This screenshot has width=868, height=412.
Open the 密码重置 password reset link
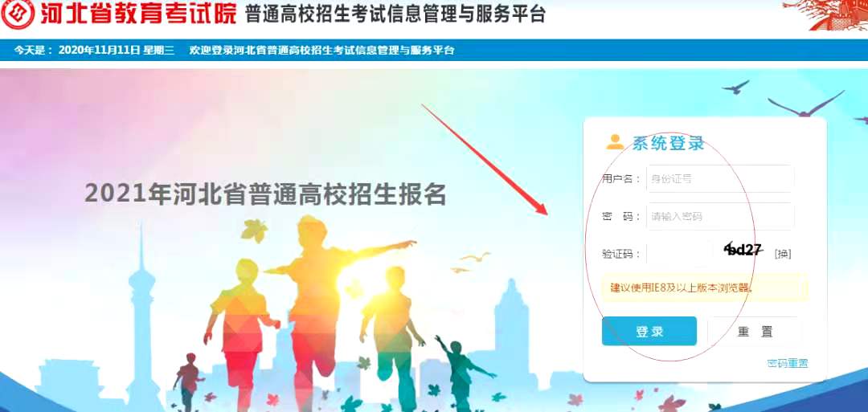(788, 363)
